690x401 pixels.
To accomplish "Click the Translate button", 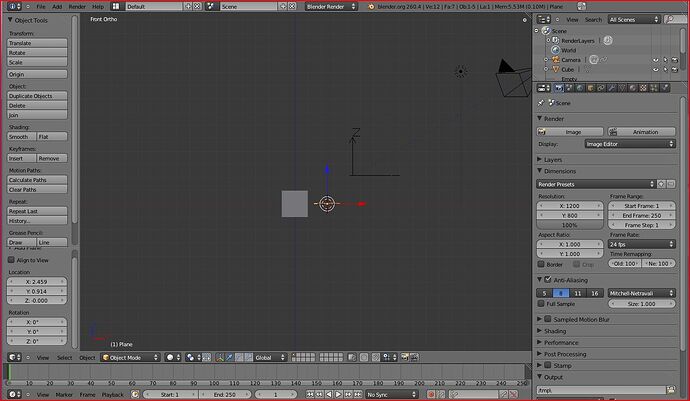I will point(37,43).
